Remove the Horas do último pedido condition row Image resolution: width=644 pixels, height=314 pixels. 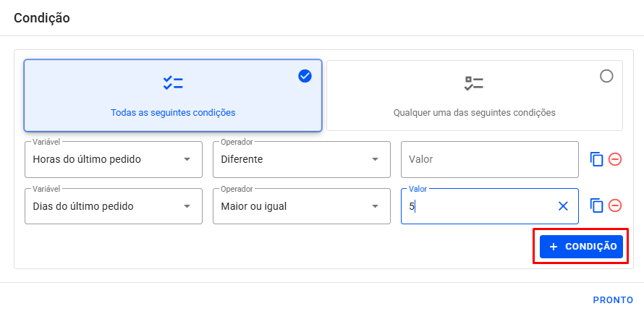615,159
